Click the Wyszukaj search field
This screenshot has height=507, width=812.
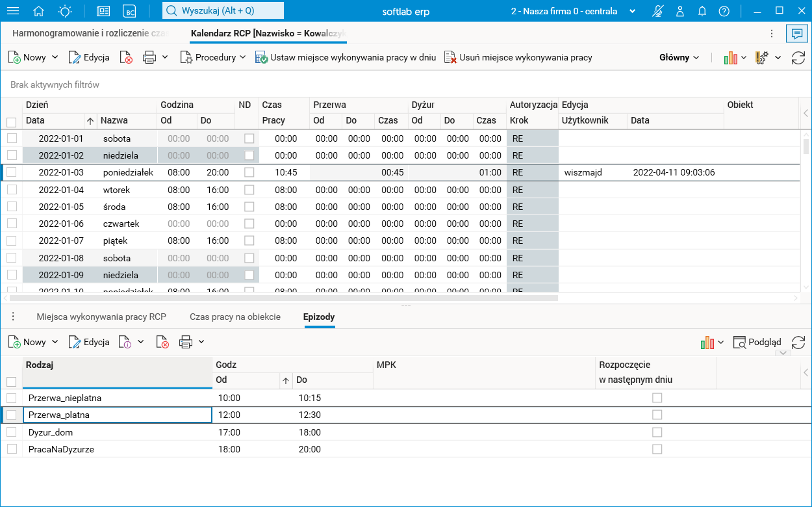pyautogui.click(x=223, y=10)
